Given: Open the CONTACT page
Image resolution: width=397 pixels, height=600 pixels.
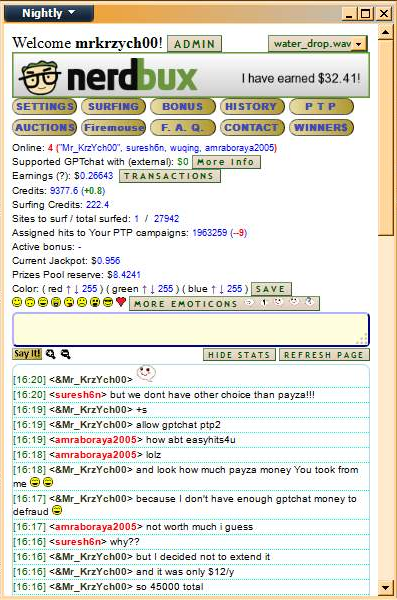Looking at the screenshot, I should (x=252, y=127).
